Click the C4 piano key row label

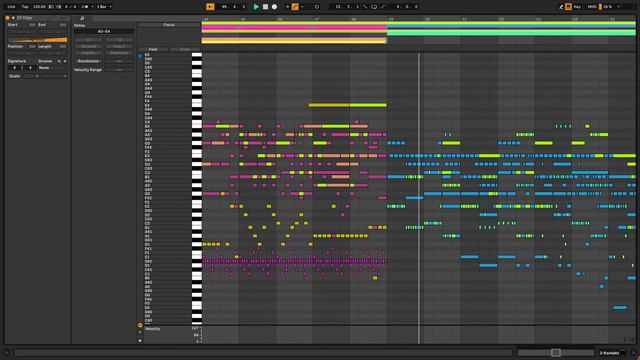(147, 122)
